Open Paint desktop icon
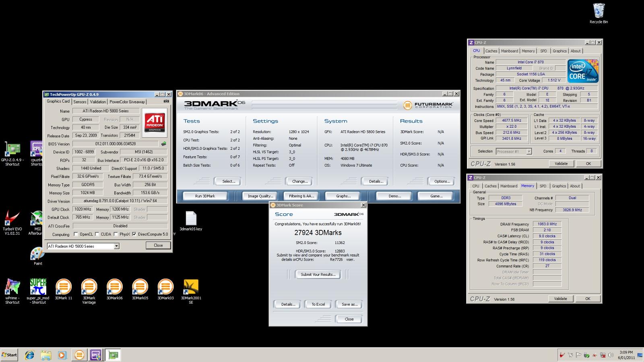644x362 pixels. click(37, 256)
